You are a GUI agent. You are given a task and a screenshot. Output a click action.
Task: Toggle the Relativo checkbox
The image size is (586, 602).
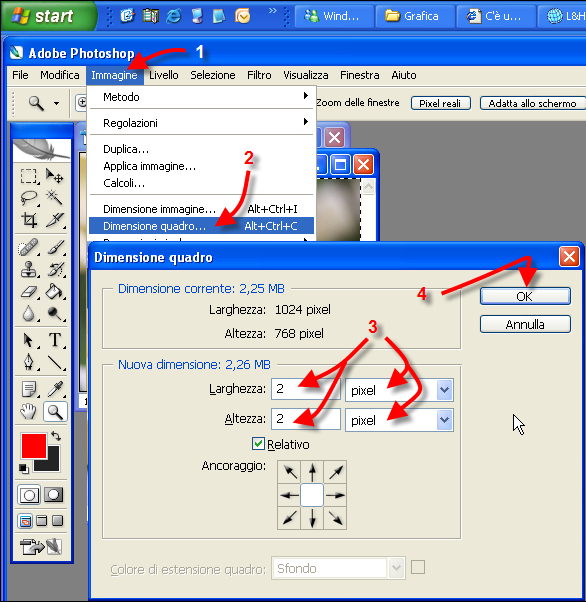coord(258,444)
